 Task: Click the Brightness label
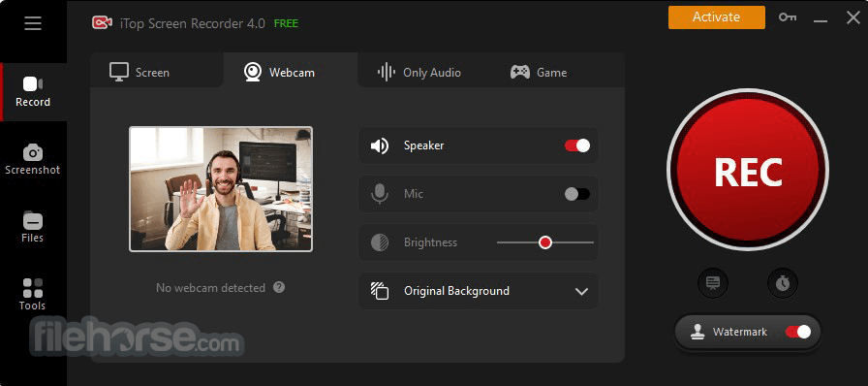tap(431, 242)
